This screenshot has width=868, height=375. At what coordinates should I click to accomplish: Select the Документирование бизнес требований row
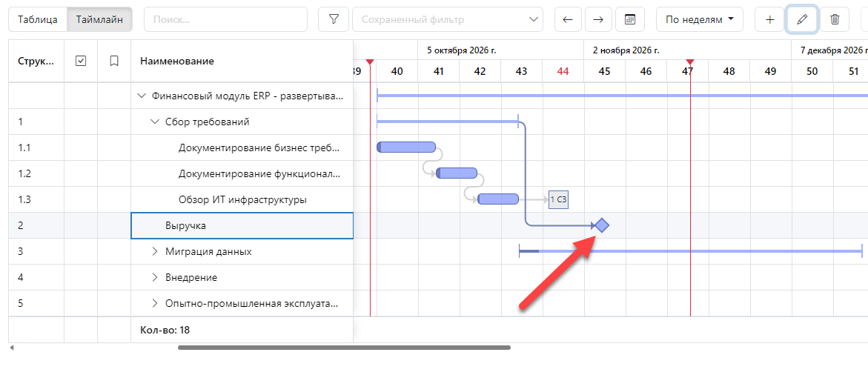pyautogui.click(x=258, y=147)
